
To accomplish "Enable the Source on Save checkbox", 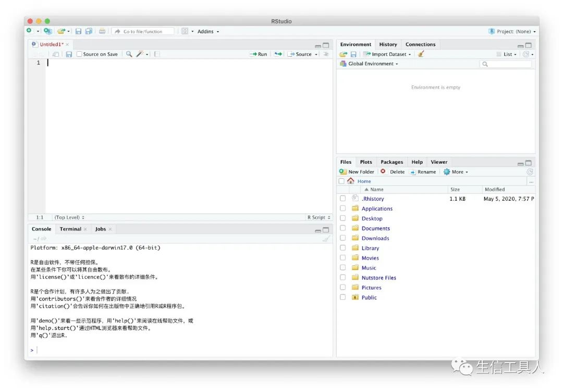I will point(79,54).
